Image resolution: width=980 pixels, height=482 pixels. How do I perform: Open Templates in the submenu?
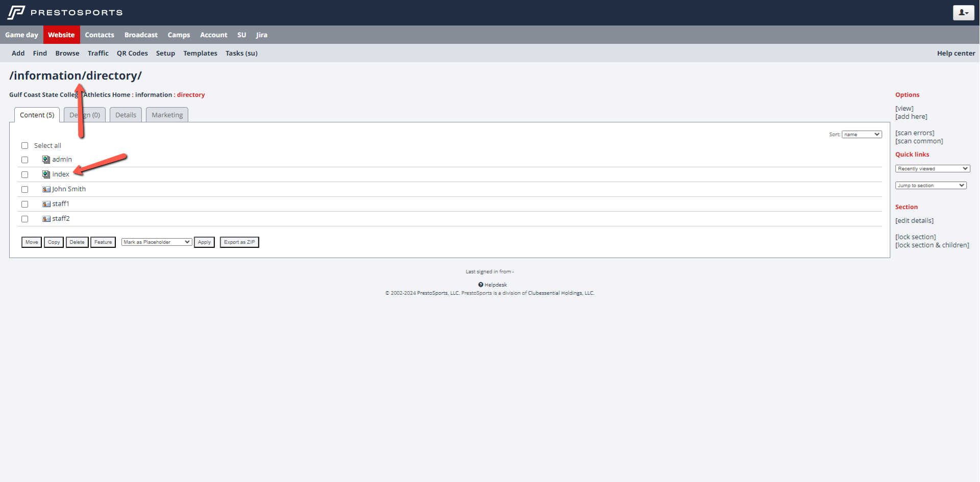click(200, 53)
